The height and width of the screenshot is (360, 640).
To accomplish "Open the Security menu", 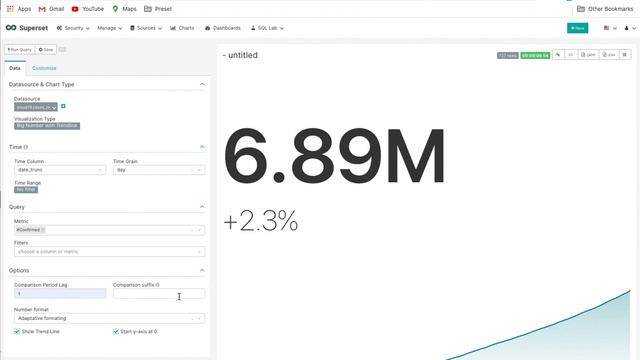I will [73, 28].
